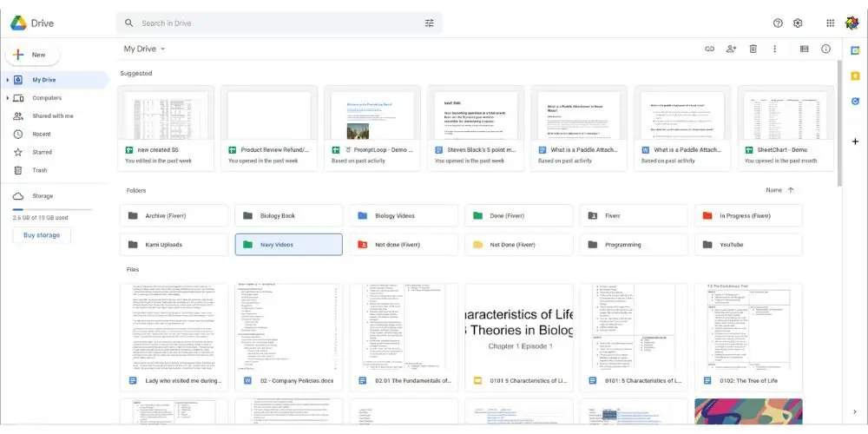868x434 pixels.
Task: Open Shared with me section
Action: pyautogui.click(x=54, y=115)
